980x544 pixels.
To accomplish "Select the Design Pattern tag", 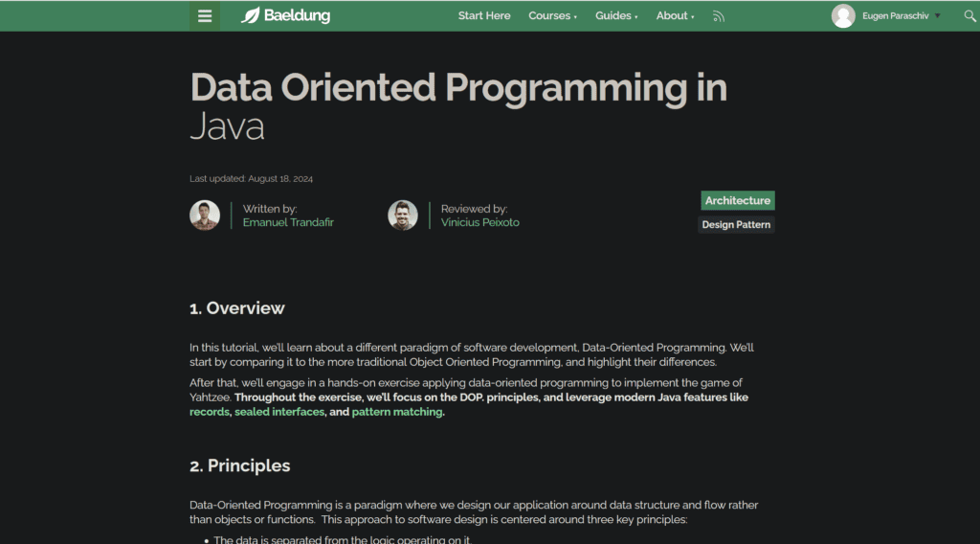I will (x=736, y=224).
